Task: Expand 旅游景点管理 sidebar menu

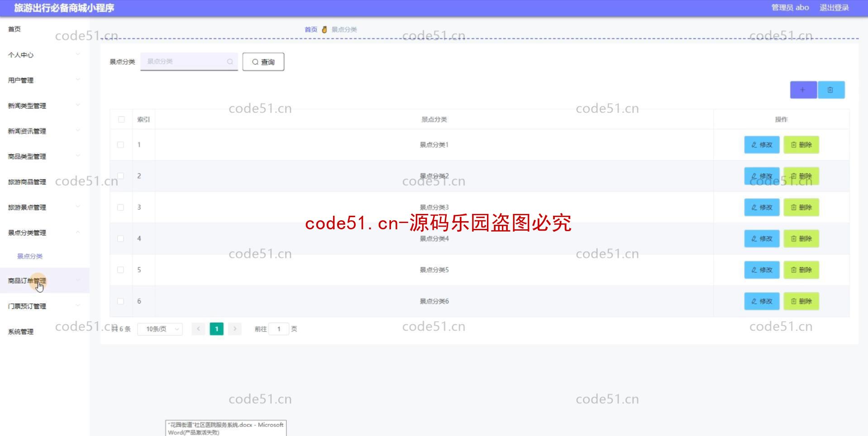Action: [x=44, y=207]
